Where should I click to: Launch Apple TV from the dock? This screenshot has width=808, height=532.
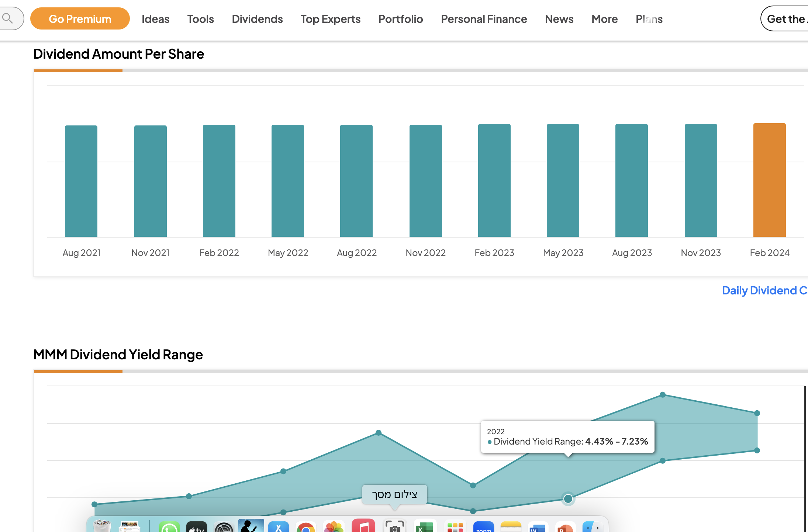[x=197, y=527]
